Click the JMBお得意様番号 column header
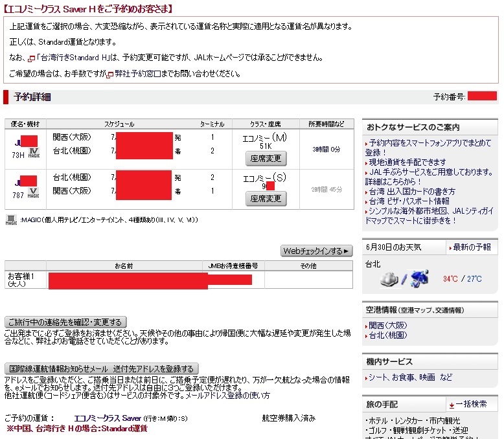Screen dimensions: 504x439 click(233, 265)
